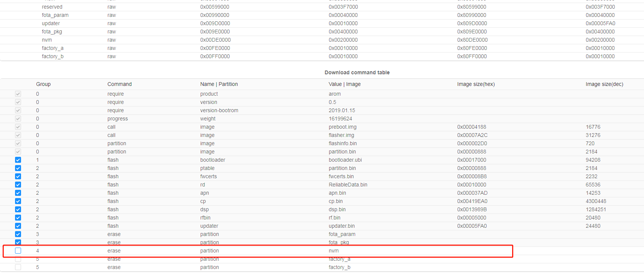
Task: Select address 0x00599000 in reserved row
Action: click(215, 7)
